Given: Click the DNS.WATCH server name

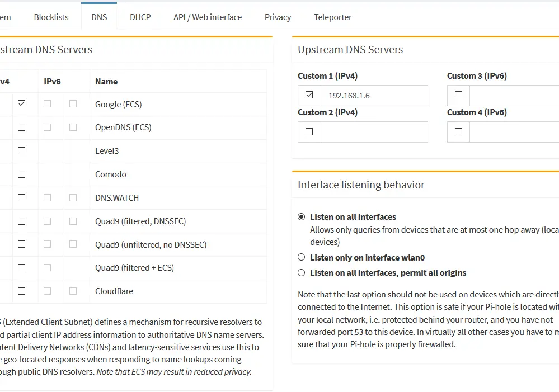Looking at the screenshot, I should coord(116,198).
